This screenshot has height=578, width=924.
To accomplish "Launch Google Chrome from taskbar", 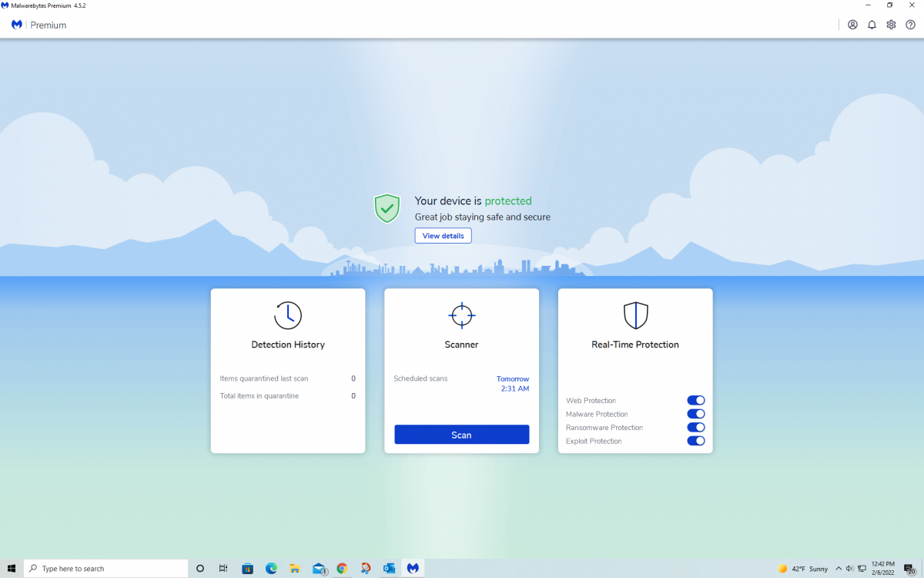I will click(342, 569).
